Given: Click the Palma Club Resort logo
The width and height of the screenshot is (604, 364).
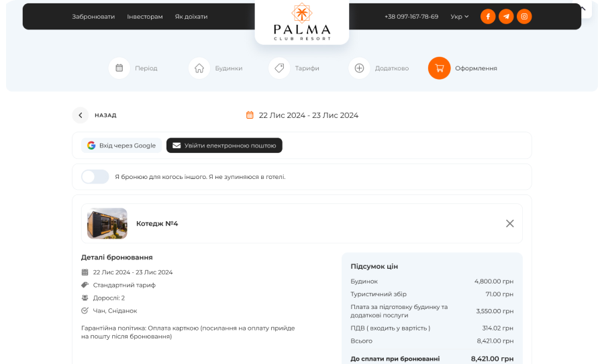Looking at the screenshot, I should [x=302, y=21].
